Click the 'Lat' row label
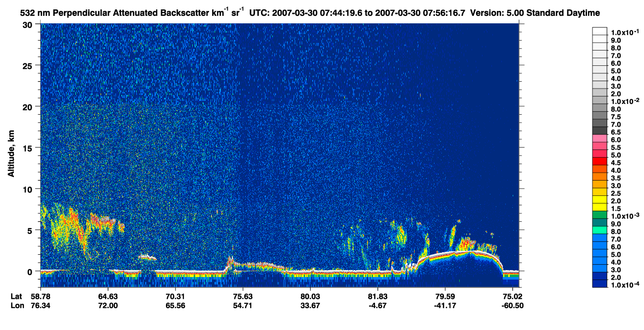 click(16, 296)
